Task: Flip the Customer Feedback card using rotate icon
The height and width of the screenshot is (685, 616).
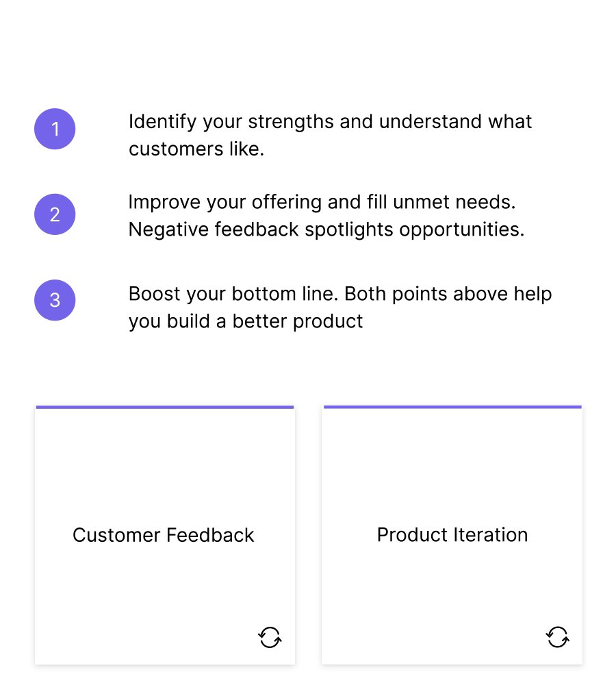Action: pyautogui.click(x=270, y=637)
